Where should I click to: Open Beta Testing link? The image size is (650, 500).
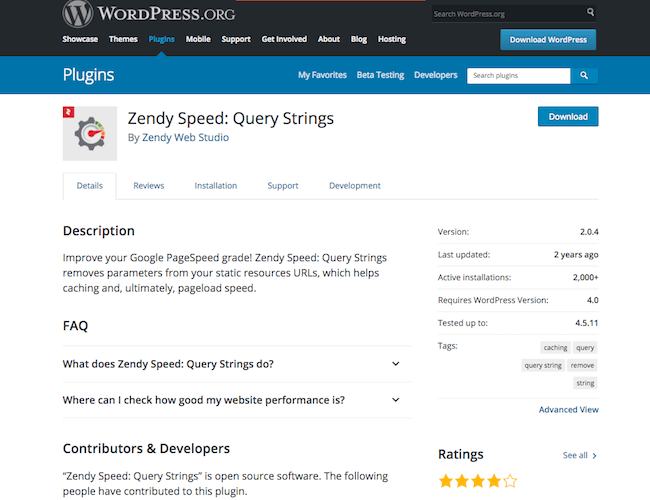(380, 75)
